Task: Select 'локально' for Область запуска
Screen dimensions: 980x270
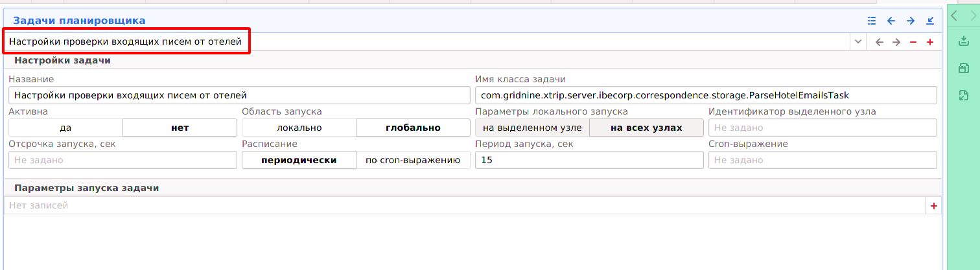Action: (299, 128)
